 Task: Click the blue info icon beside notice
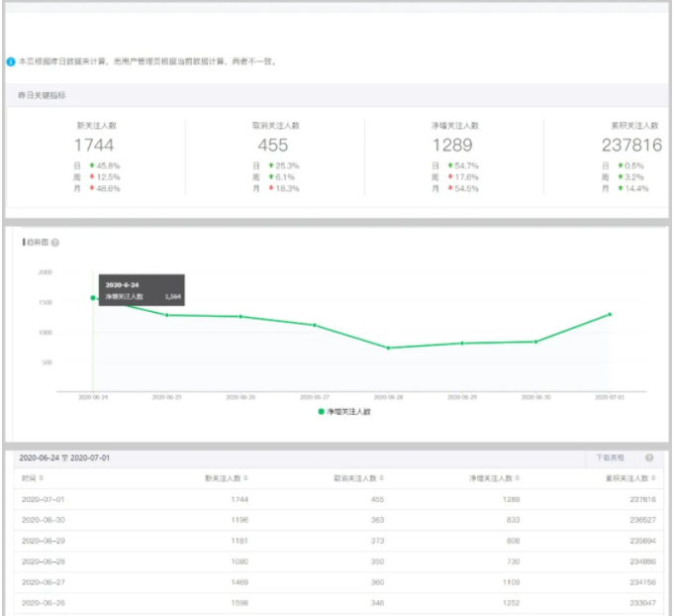11,61
